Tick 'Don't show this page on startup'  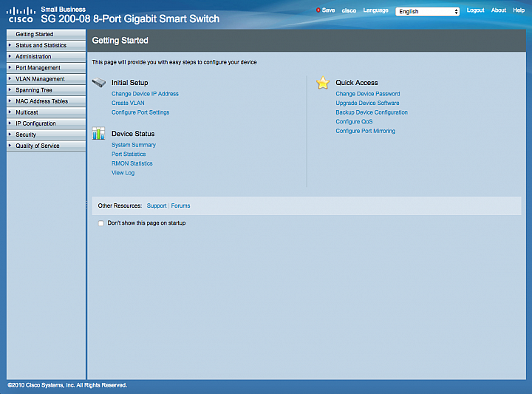[100, 223]
